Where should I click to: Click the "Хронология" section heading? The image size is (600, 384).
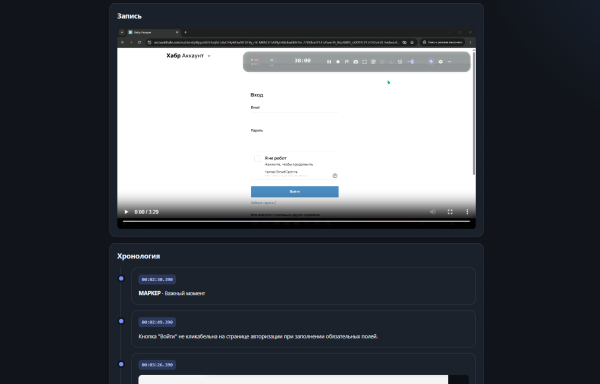139,256
